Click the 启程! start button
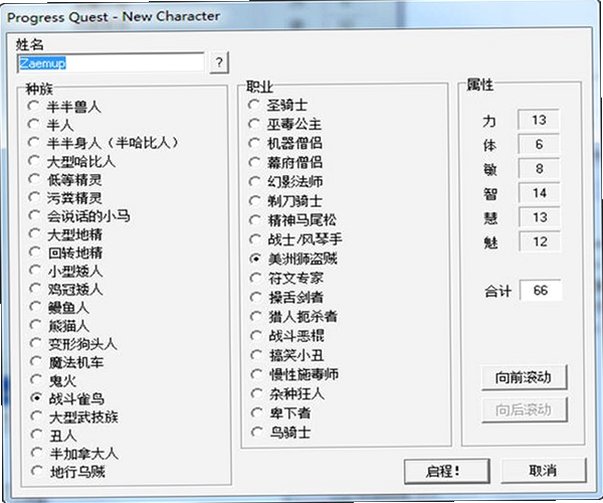The width and height of the screenshot is (603, 503). point(447,470)
